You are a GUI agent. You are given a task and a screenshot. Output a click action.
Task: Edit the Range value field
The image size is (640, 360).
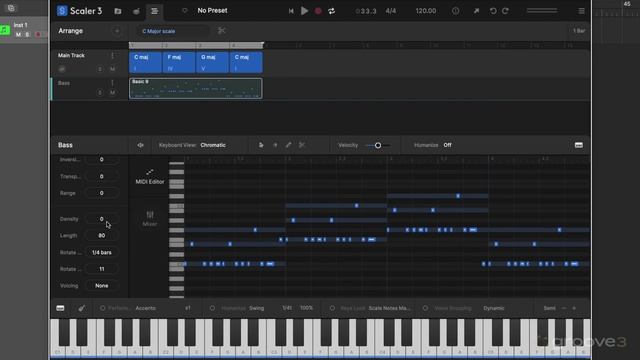[102, 193]
